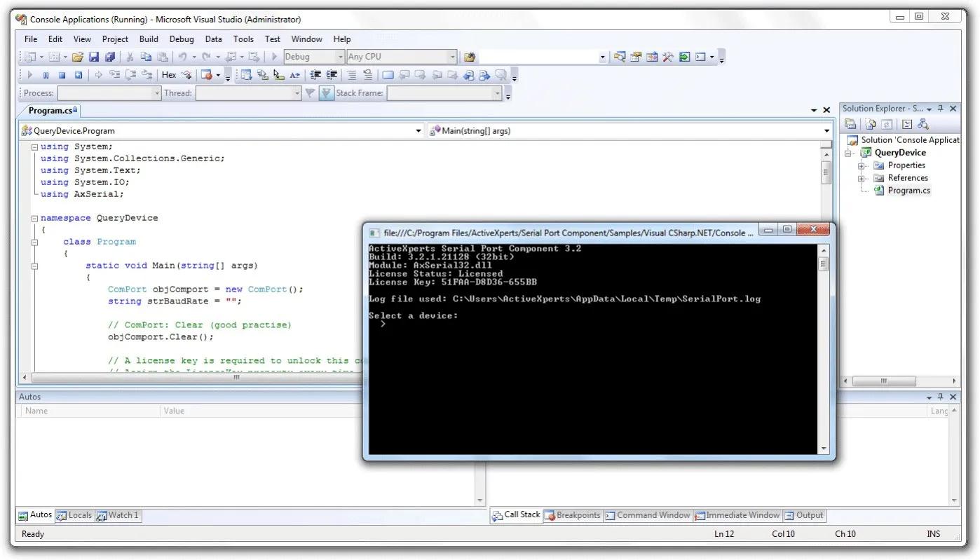Click Show All Files in Solution Explorer
The width and height of the screenshot is (980, 560).
(870, 124)
